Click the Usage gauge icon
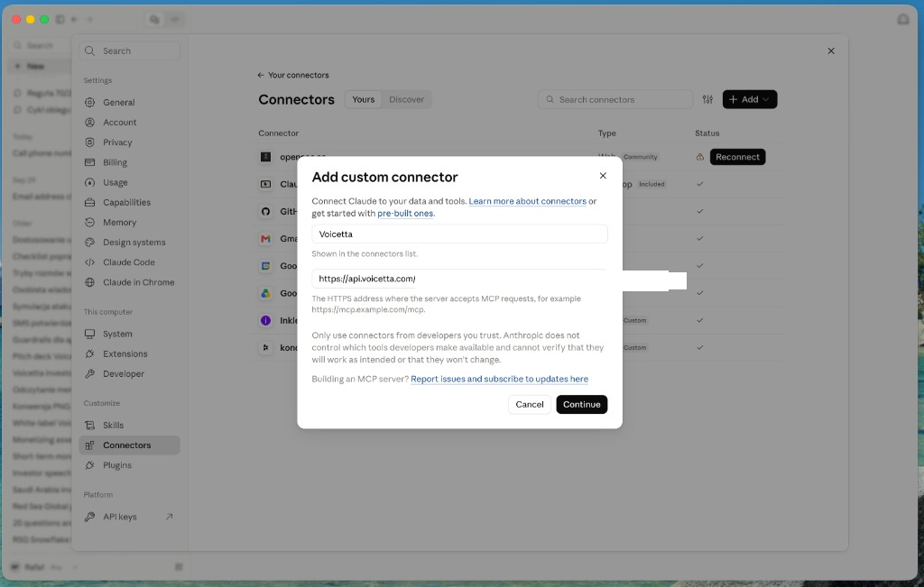The image size is (924, 587). click(89, 182)
